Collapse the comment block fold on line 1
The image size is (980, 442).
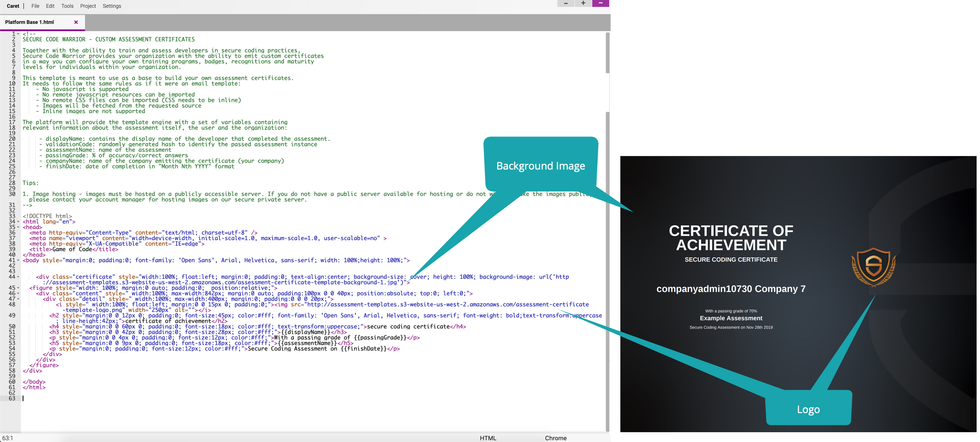(18, 33)
